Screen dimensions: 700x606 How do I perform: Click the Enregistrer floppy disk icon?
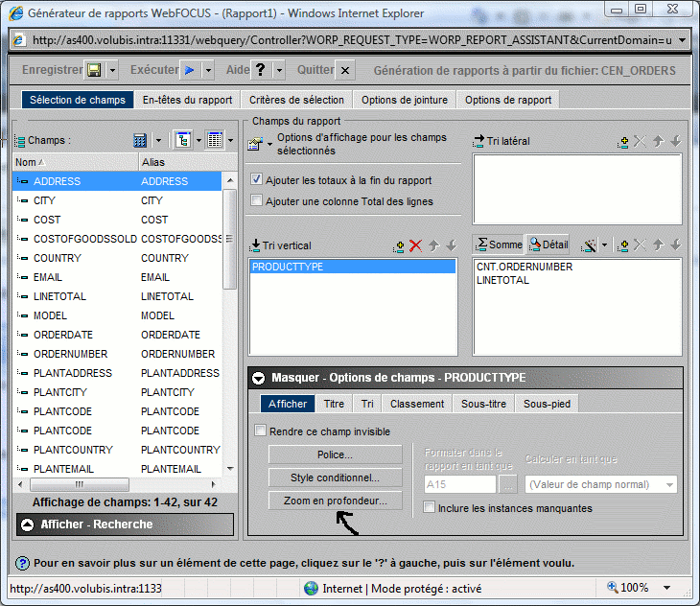pos(94,70)
